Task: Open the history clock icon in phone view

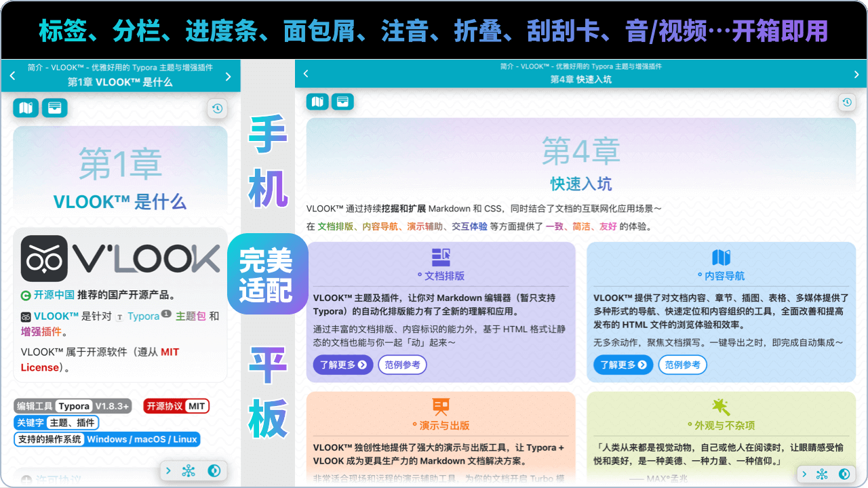Action: (x=216, y=108)
